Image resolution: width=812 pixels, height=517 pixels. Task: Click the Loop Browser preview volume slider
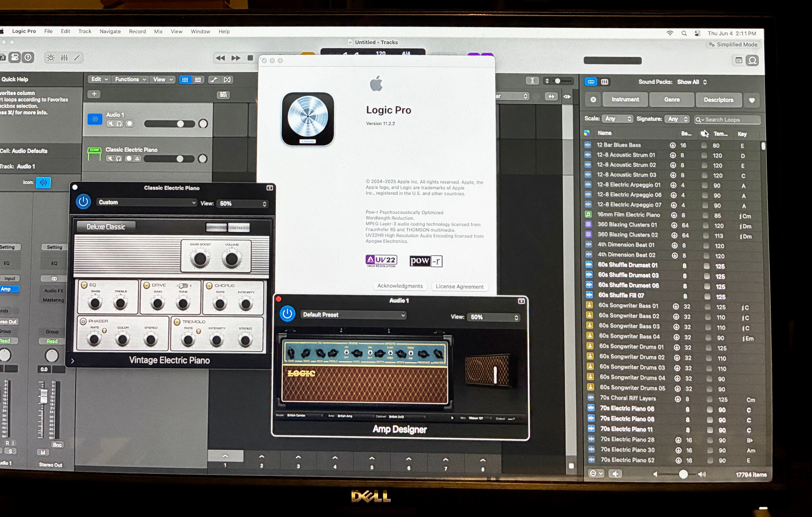pos(678,474)
